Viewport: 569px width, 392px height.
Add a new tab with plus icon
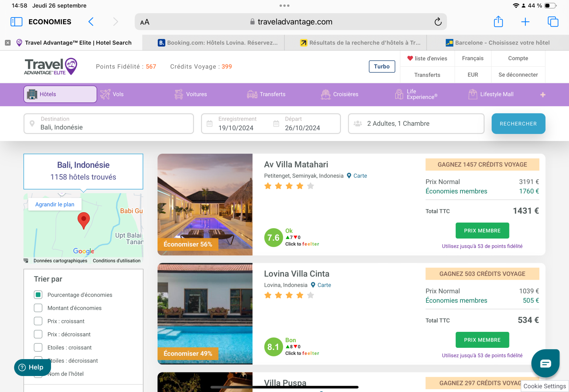tap(525, 22)
